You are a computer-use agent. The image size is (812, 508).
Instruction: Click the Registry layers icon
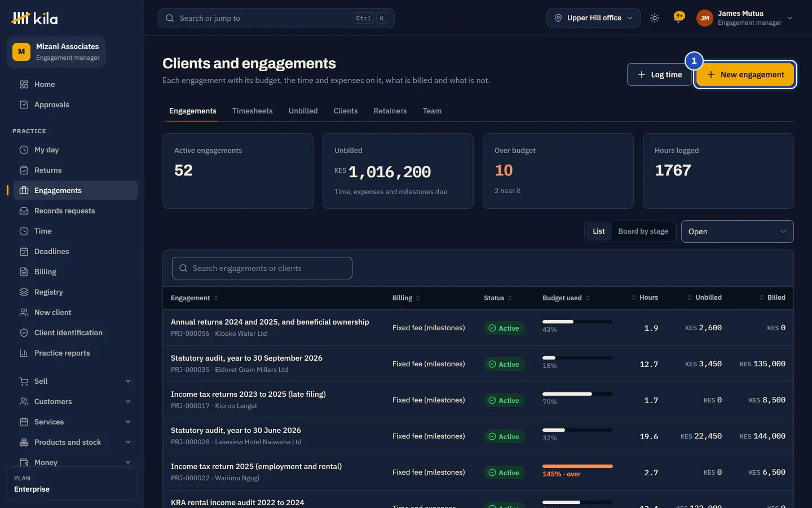pos(24,292)
